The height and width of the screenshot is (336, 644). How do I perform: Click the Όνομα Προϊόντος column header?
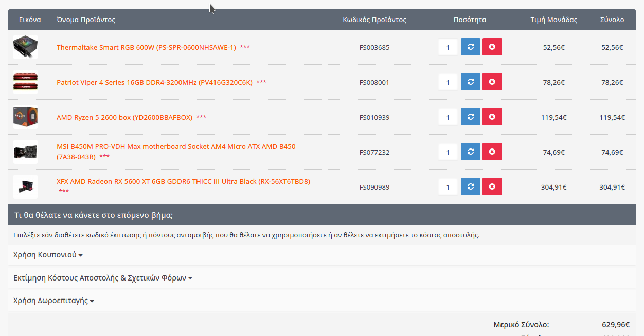pos(86,20)
